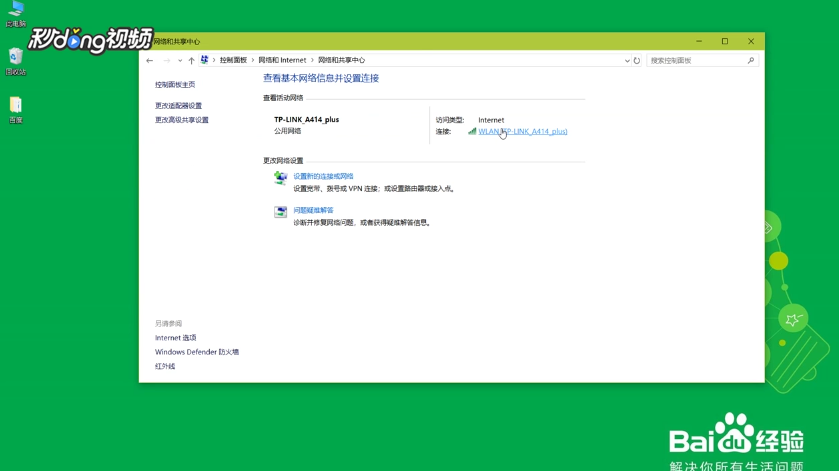The height and width of the screenshot is (471, 839).
Task: Open recent locations dropdown arrow
Action: [x=180, y=60]
